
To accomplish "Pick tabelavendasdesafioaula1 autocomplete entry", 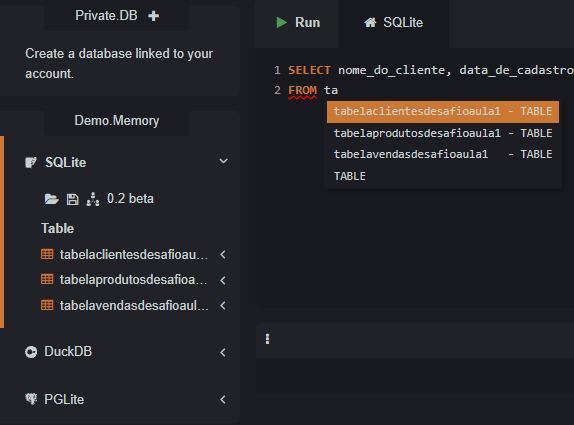I will point(443,154).
